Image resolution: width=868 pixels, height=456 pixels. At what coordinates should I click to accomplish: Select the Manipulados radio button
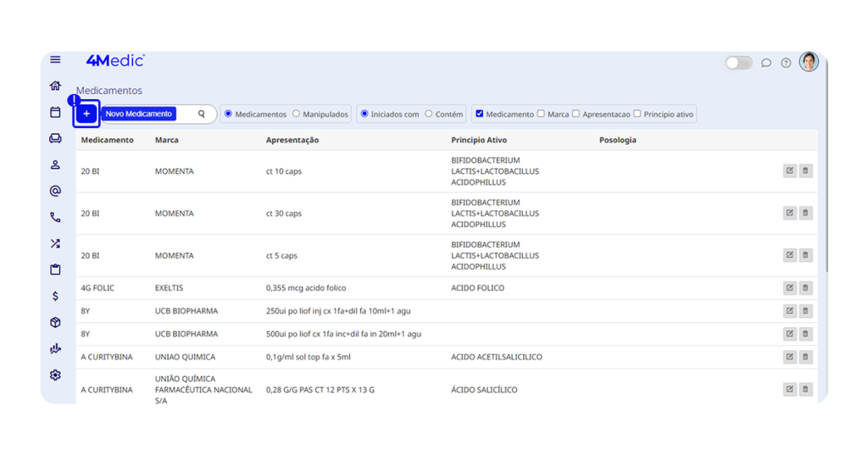tap(296, 114)
